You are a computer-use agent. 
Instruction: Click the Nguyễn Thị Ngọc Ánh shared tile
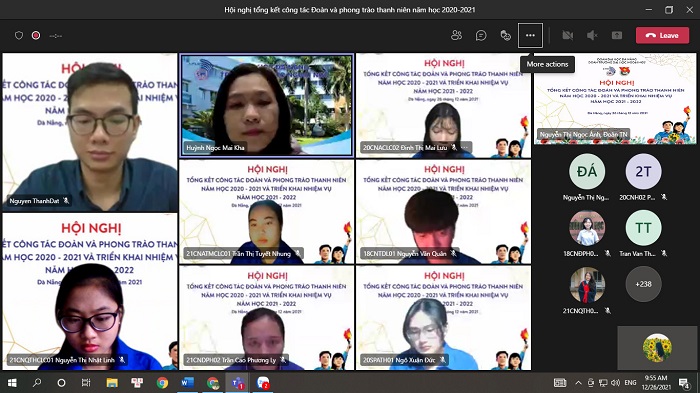click(615, 99)
